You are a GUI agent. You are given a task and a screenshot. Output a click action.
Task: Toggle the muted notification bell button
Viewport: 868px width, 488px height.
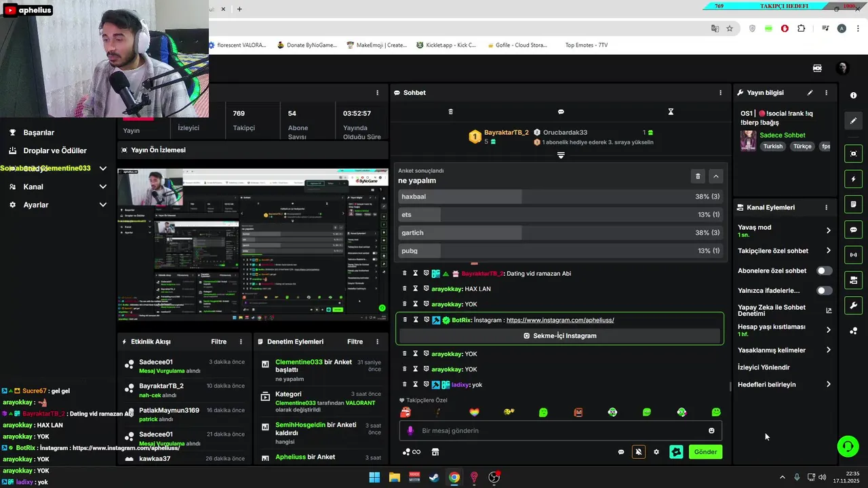638,452
